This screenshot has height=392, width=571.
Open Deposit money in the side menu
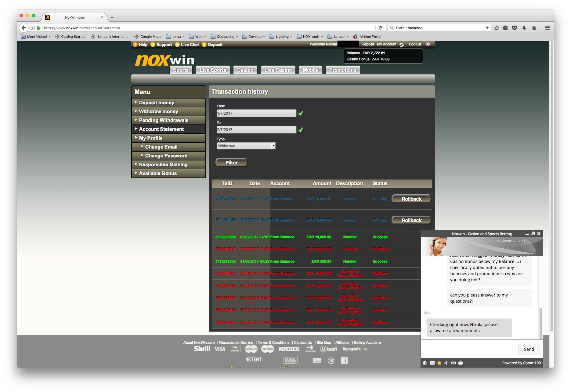pos(169,102)
